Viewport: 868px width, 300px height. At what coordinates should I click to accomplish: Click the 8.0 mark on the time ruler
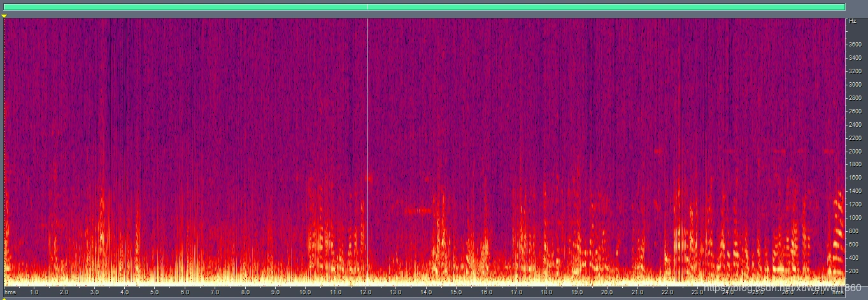pyautogui.click(x=245, y=292)
